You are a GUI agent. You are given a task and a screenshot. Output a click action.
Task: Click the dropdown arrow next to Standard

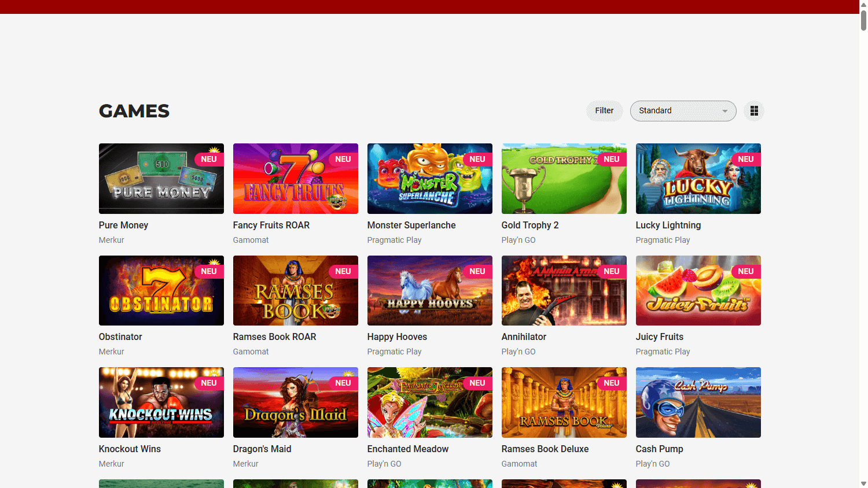coord(725,110)
